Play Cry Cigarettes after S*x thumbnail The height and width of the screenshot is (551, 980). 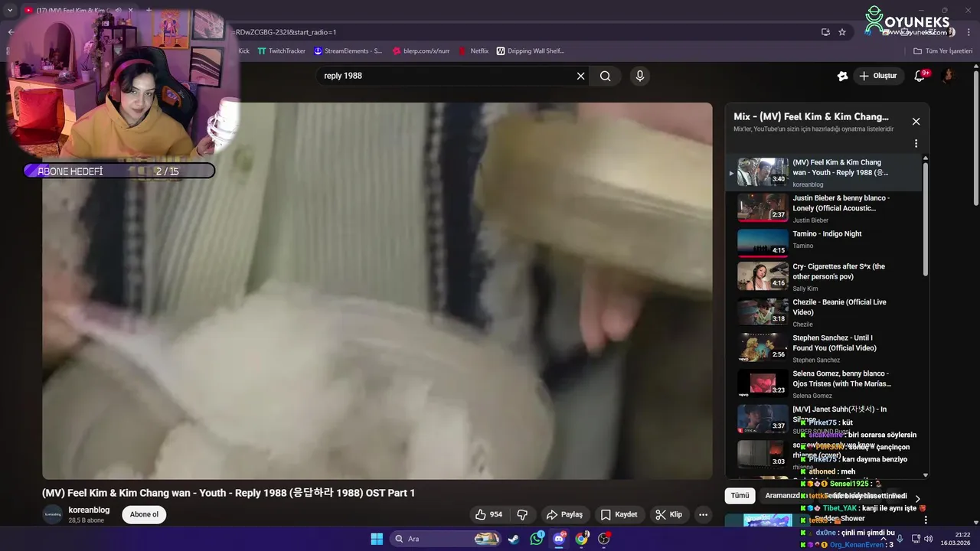point(763,276)
